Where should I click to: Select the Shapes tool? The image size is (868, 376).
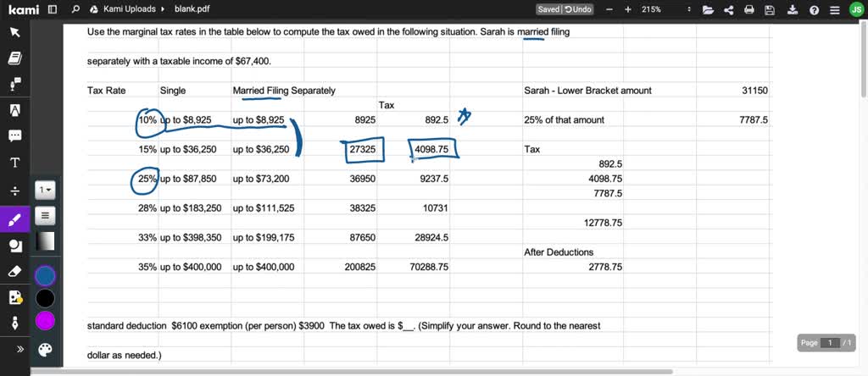pyautogui.click(x=15, y=246)
